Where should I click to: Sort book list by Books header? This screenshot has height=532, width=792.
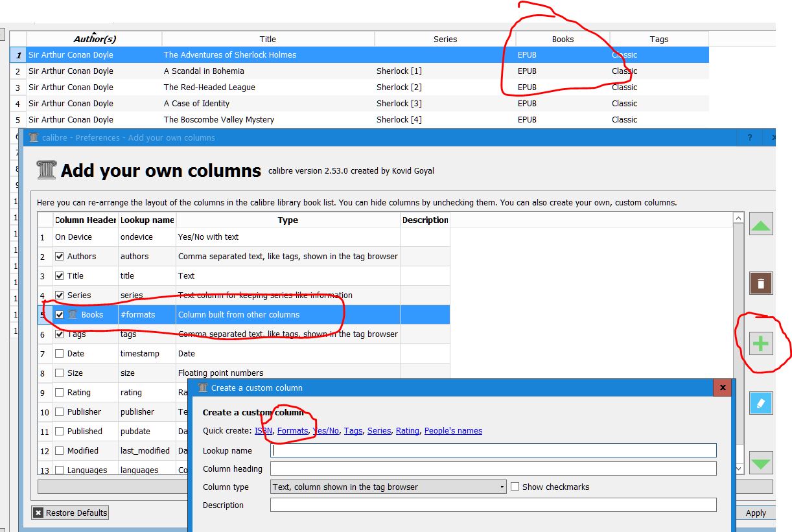pos(563,39)
